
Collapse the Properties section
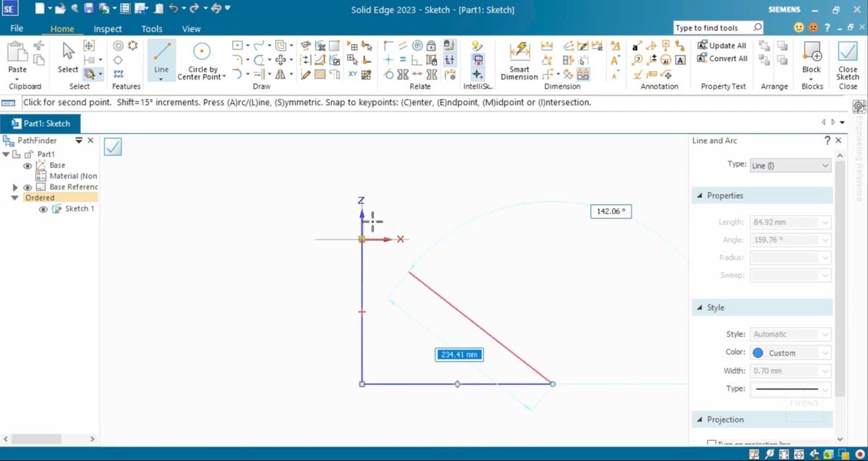(700, 196)
